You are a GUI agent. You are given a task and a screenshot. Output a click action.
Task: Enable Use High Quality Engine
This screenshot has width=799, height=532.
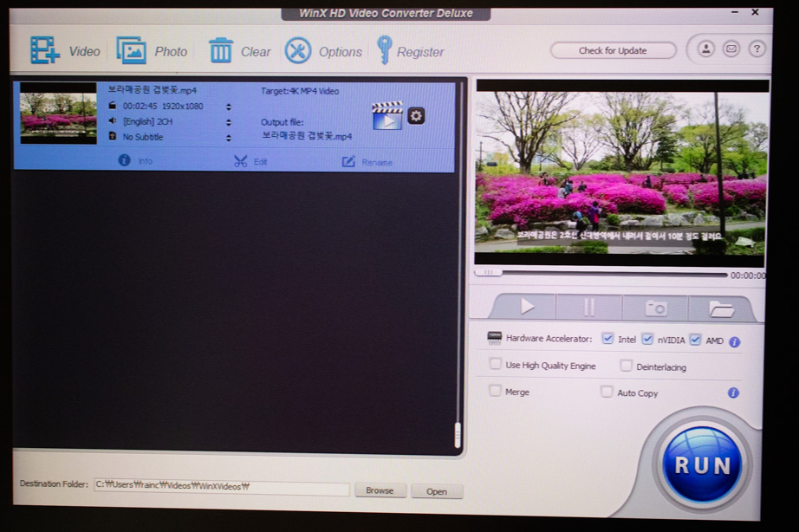[x=495, y=364]
